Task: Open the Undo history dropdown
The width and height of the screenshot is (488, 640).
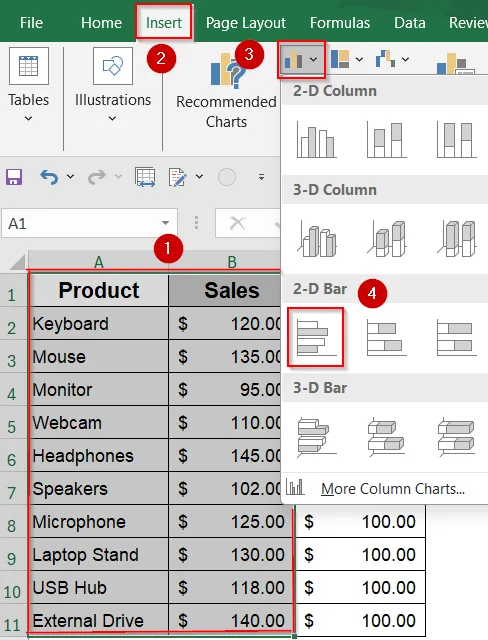Action: click(70, 177)
